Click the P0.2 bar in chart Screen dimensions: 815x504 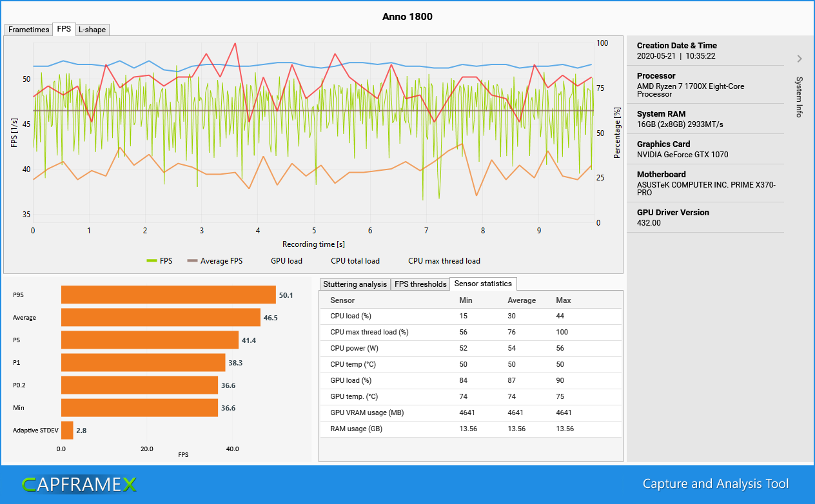click(x=139, y=385)
